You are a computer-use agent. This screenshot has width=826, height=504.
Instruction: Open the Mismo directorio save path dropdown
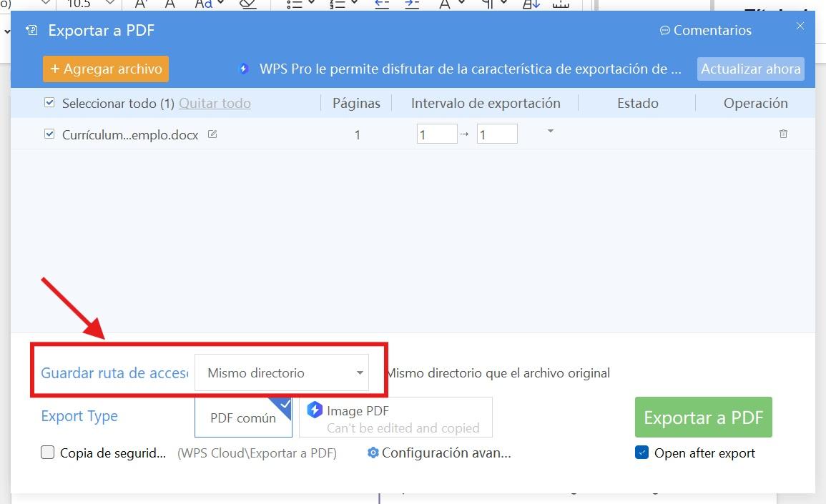pyautogui.click(x=282, y=373)
